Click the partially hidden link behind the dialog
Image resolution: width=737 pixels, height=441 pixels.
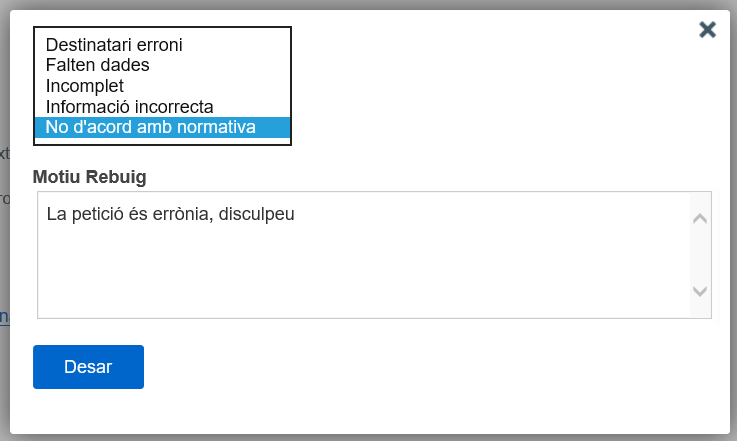[x=4, y=316]
